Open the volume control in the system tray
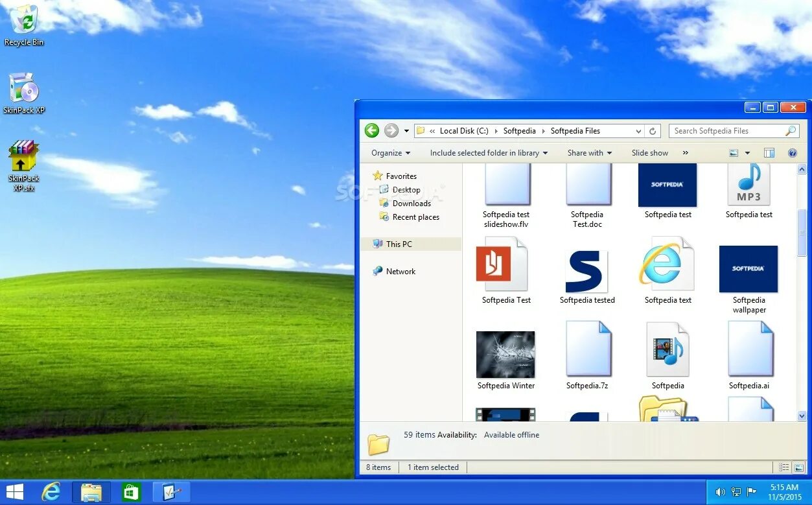The height and width of the screenshot is (505, 812). pyautogui.click(x=719, y=491)
